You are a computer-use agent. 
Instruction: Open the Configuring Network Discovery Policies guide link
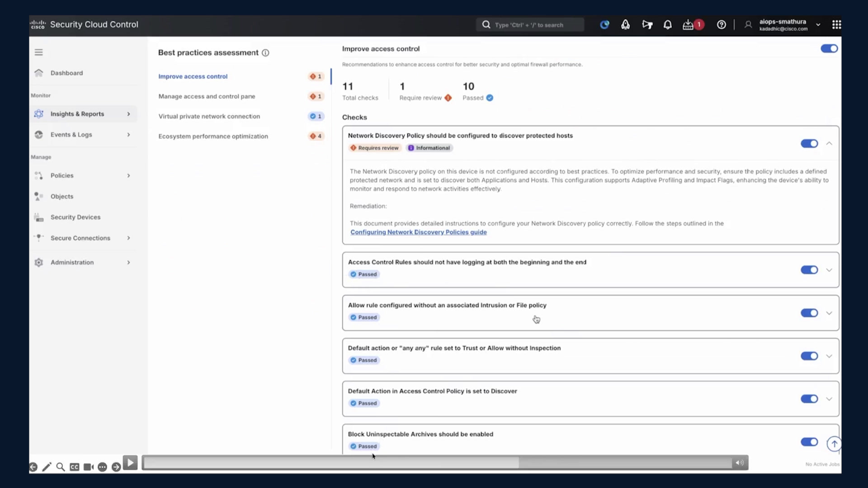419,232
